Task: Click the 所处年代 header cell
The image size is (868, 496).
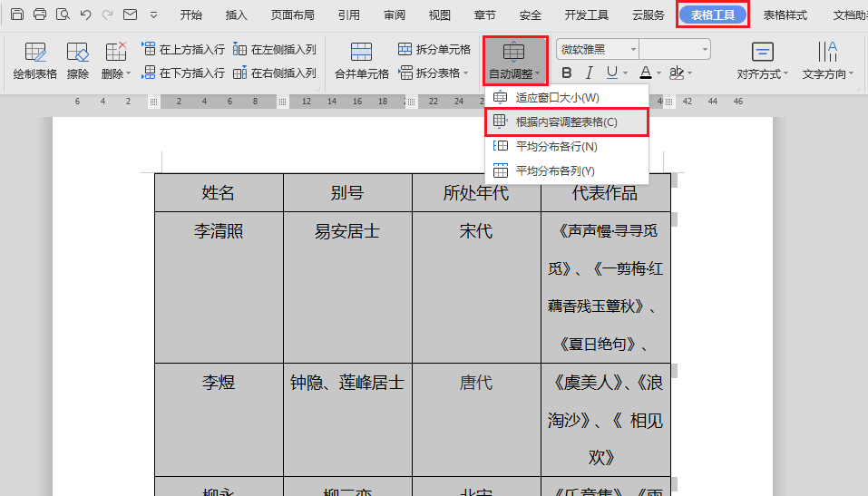Action: (476, 192)
